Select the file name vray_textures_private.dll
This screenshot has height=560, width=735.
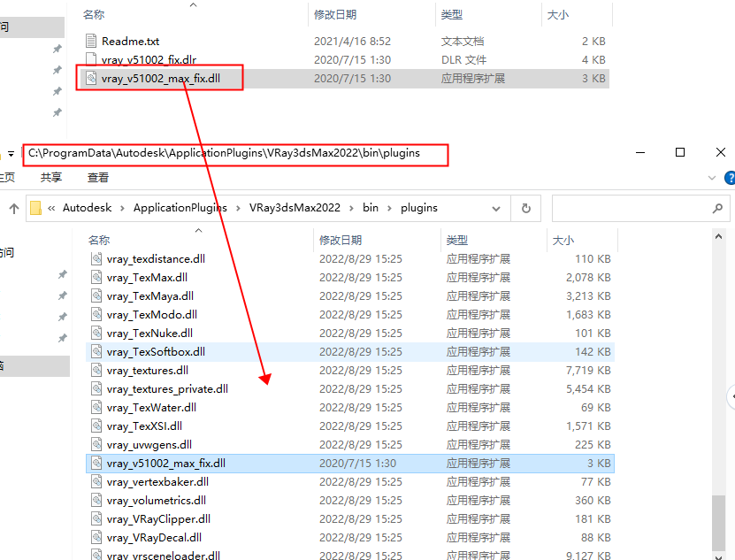point(167,388)
